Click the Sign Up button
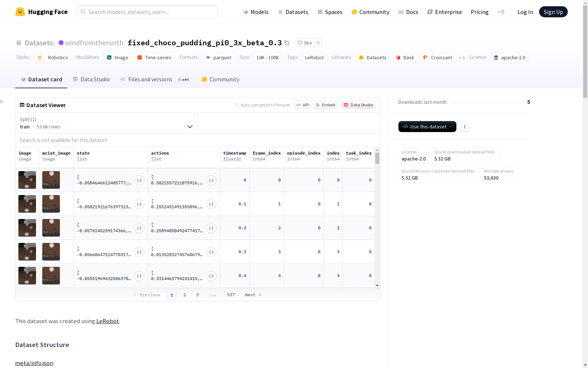The height and width of the screenshot is (368, 588). pyautogui.click(x=553, y=12)
